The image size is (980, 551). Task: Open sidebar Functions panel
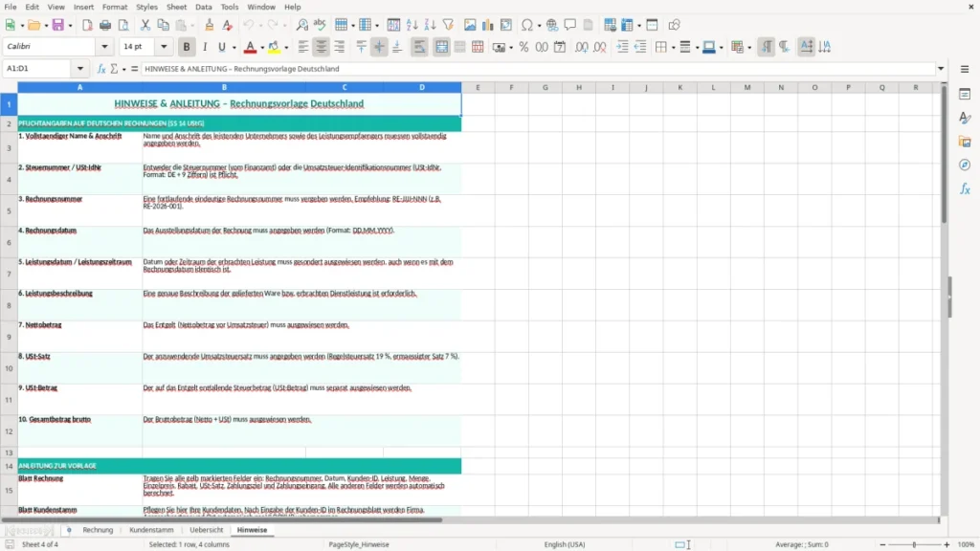[x=965, y=188]
